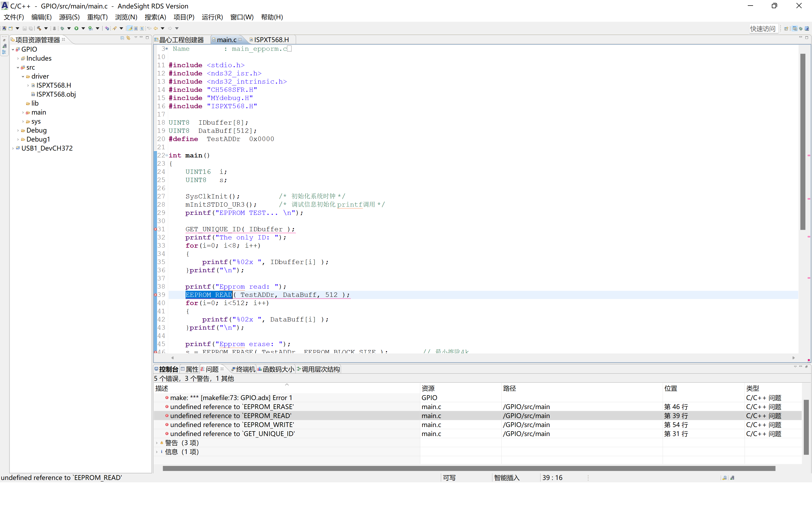Click the link with editor arrows icon
The image size is (812, 508).
pos(128,38)
